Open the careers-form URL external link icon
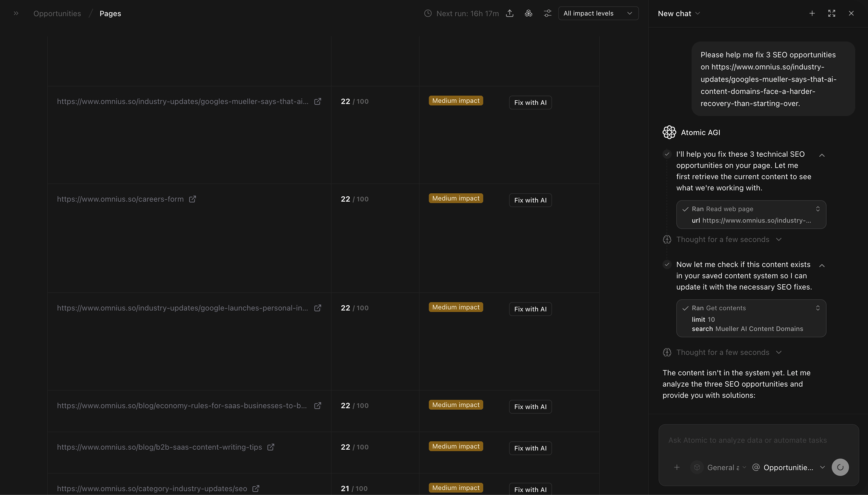The width and height of the screenshot is (868, 495). tap(192, 199)
